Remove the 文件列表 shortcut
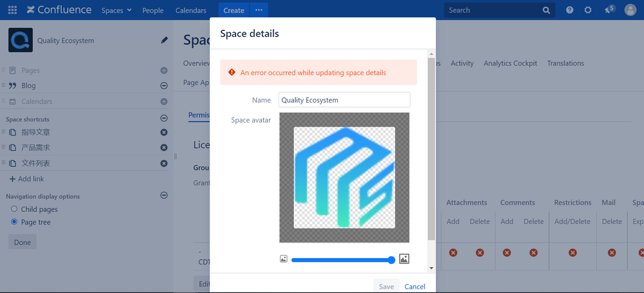This screenshot has height=293, width=644. pyautogui.click(x=164, y=163)
